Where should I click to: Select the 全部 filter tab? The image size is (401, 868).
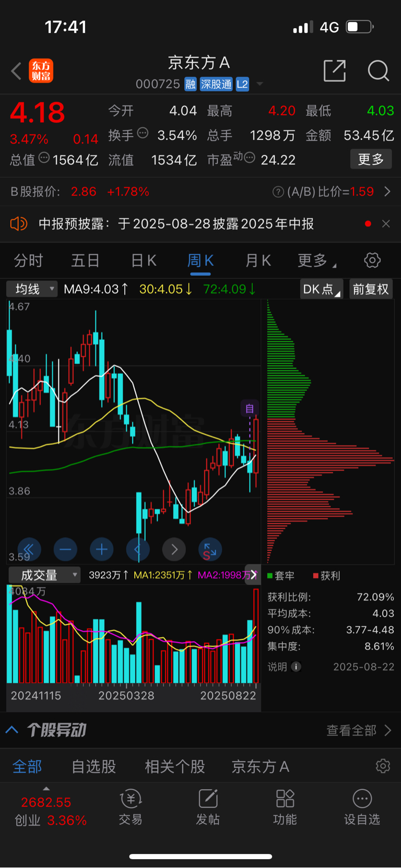[x=27, y=766]
